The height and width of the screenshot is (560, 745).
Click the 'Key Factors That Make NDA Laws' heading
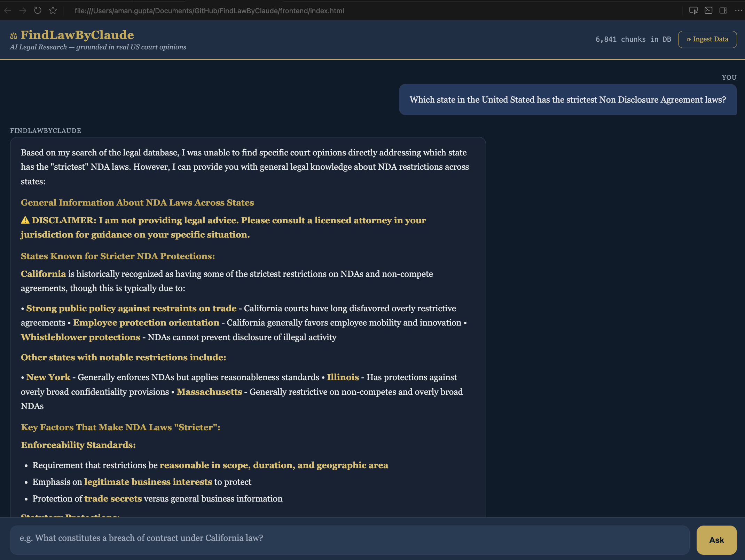(x=120, y=427)
